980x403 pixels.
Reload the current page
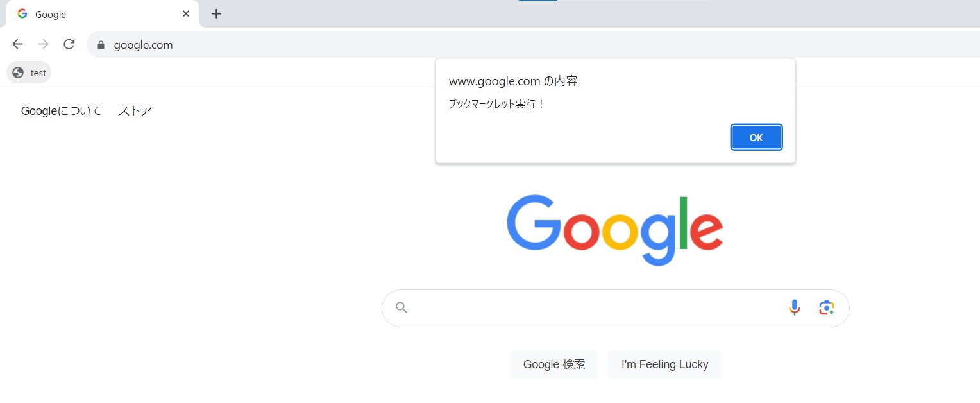click(x=69, y=44)
